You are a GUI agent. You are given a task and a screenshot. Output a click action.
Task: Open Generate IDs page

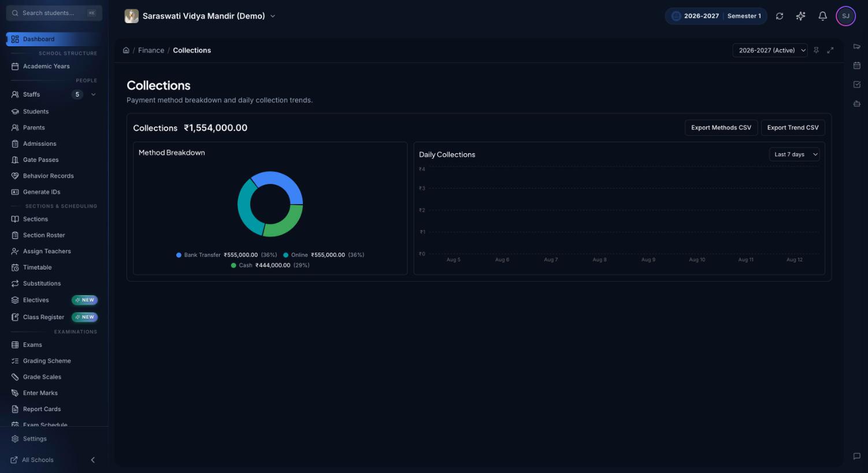(54, 192)
